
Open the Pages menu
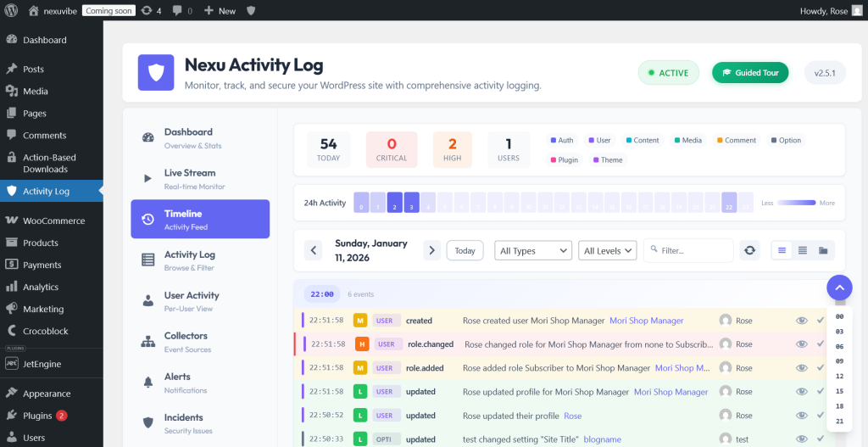(x=52, y=114)
